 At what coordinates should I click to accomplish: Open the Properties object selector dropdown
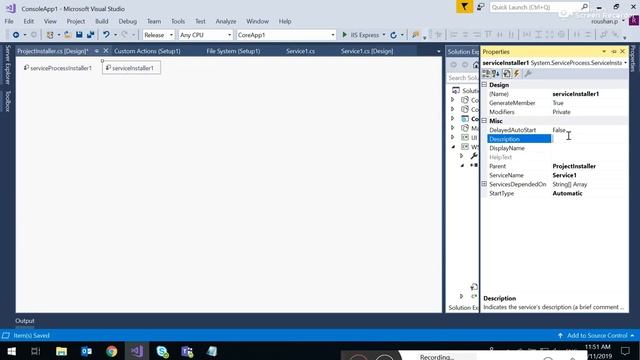click(x=625, y=63)
